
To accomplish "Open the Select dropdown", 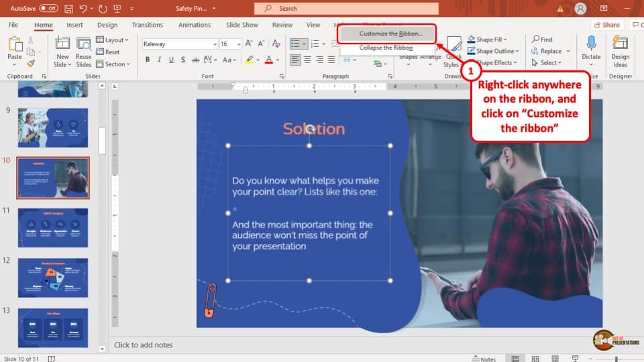I will [546, 62].
